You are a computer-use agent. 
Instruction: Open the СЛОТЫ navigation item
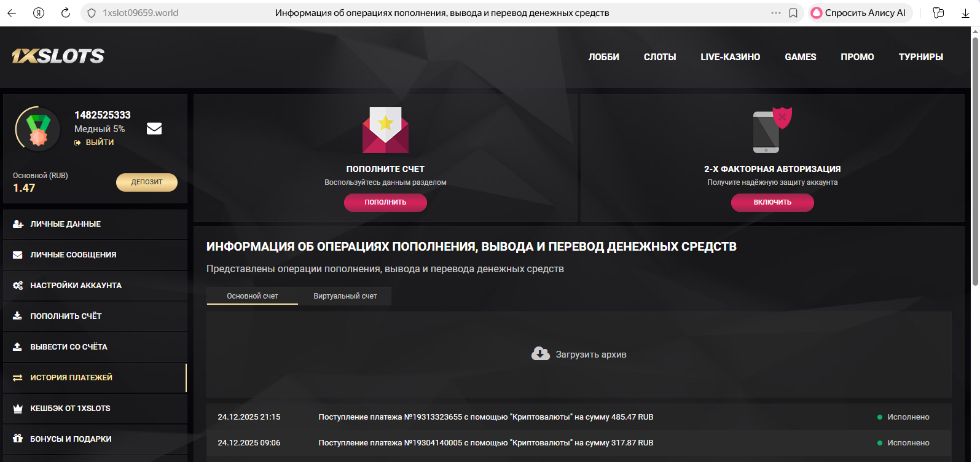click(x=660, y=57)
